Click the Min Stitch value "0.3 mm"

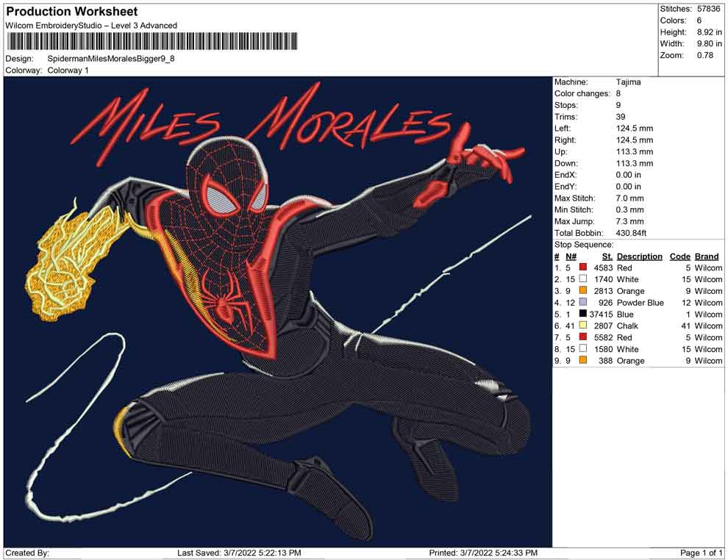(x=629, y=209)
